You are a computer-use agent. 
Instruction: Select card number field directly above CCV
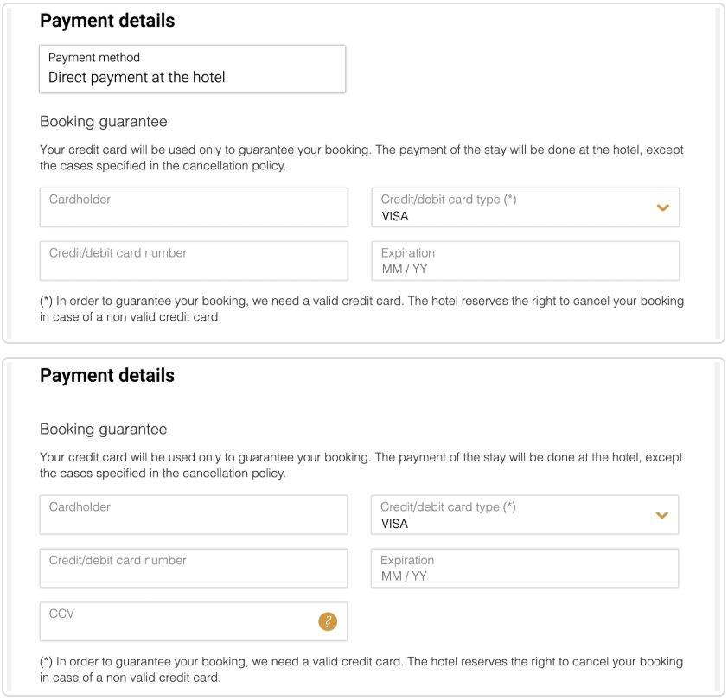pos(194,568)
